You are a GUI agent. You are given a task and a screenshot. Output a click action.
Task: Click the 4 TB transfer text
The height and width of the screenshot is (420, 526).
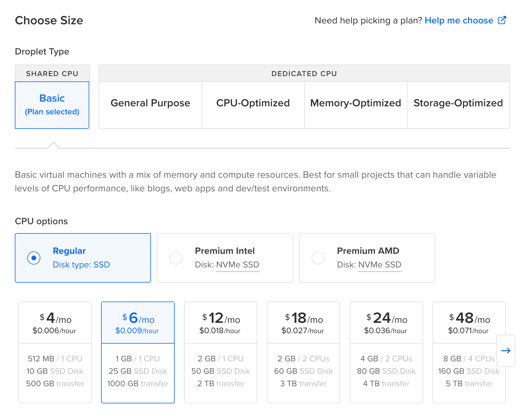point(386,384)
